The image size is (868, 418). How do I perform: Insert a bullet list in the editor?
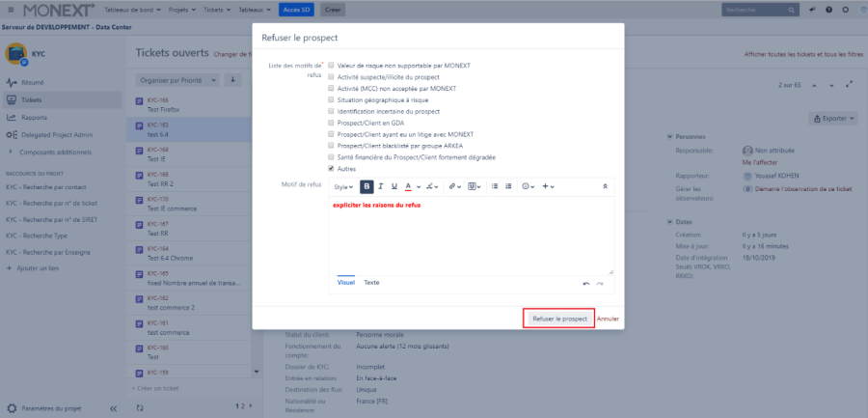(x=494, y=186)
